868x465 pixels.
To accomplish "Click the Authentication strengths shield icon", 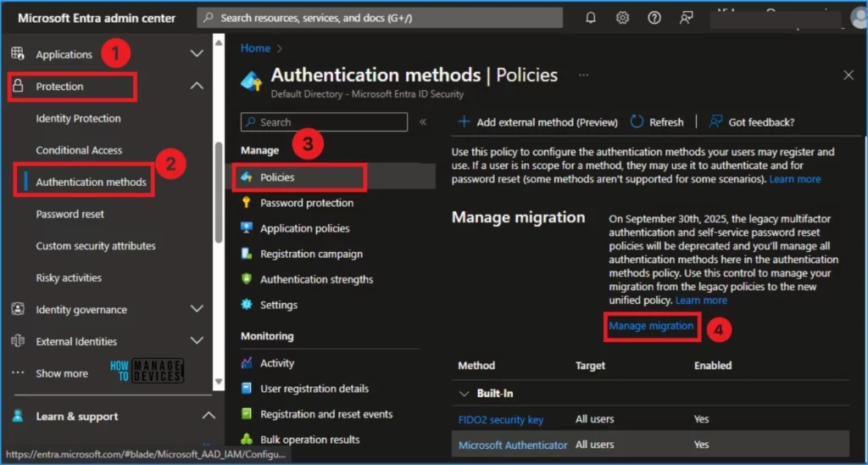I will click(x=247, y=279).
